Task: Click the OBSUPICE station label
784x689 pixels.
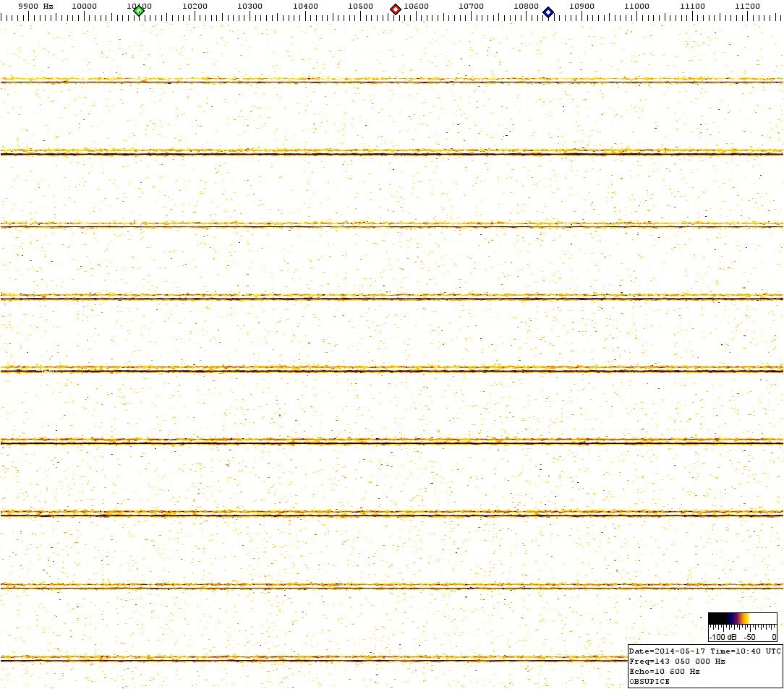Action: click(x=649, y=681)
